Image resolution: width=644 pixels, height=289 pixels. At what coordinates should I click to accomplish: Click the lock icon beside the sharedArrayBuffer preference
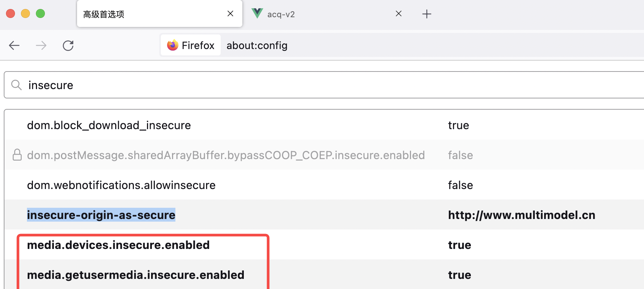17,155
